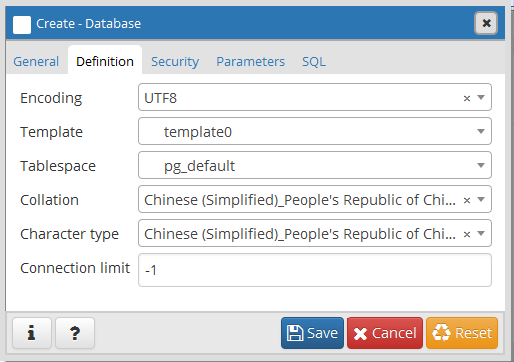
Task: Expand the Character type dropdown arrow
Action: 481,233
